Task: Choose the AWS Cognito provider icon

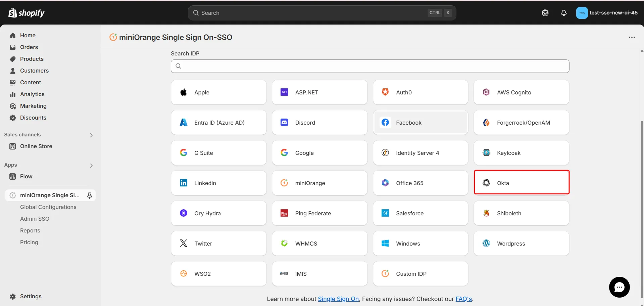Action: pos(486,92)
